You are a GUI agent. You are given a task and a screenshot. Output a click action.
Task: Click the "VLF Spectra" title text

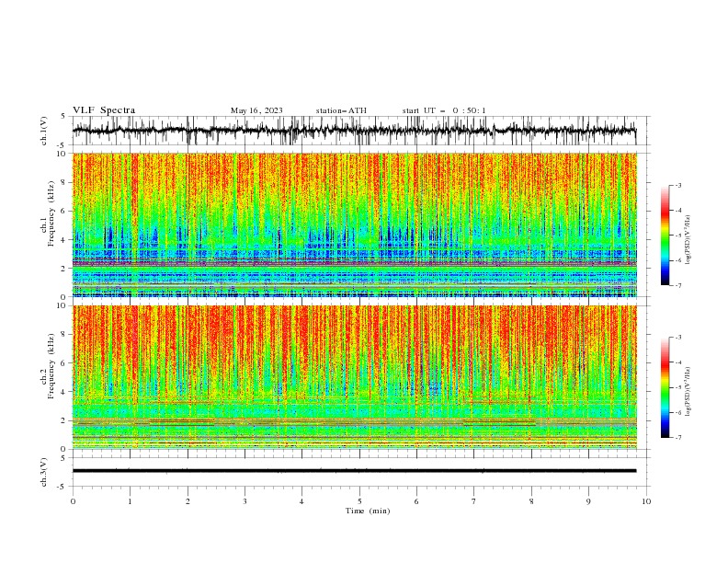coord(104,110)
